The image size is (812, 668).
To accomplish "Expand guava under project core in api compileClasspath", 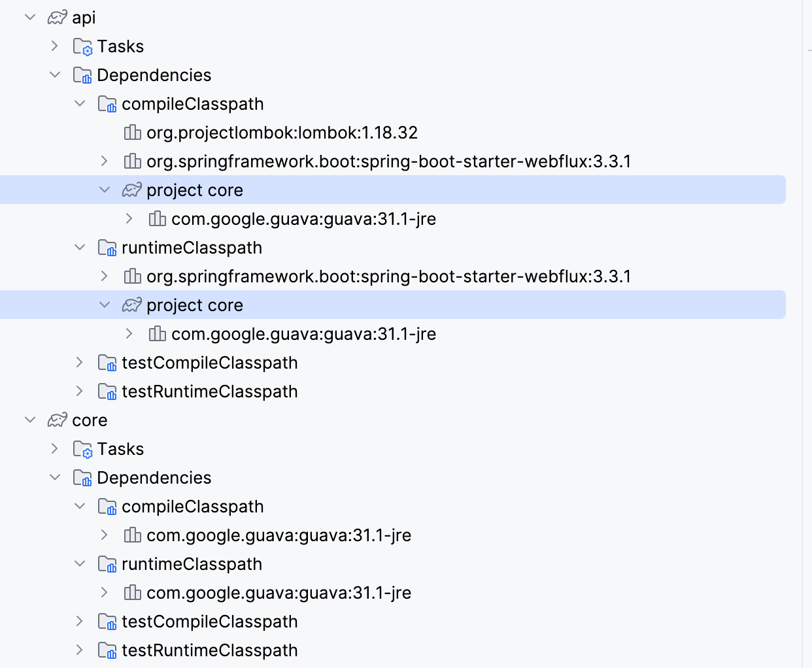I will pos(129,219).
